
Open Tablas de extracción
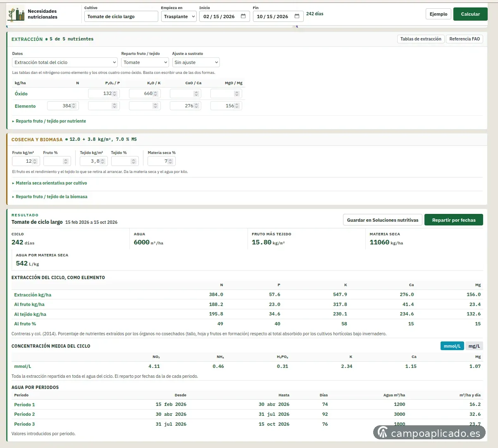click(x=421, y=39)
